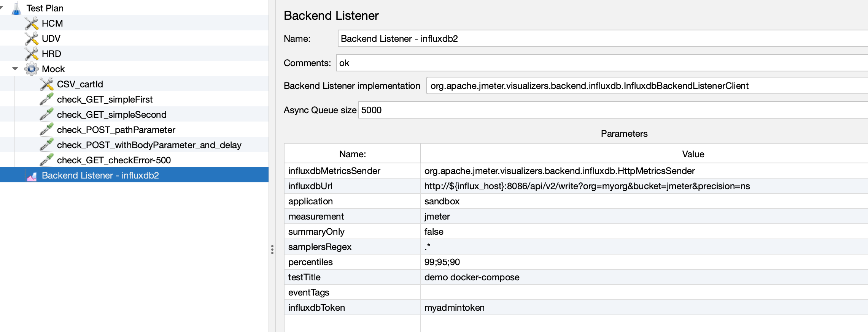Click the Value column header

[644, 154]
